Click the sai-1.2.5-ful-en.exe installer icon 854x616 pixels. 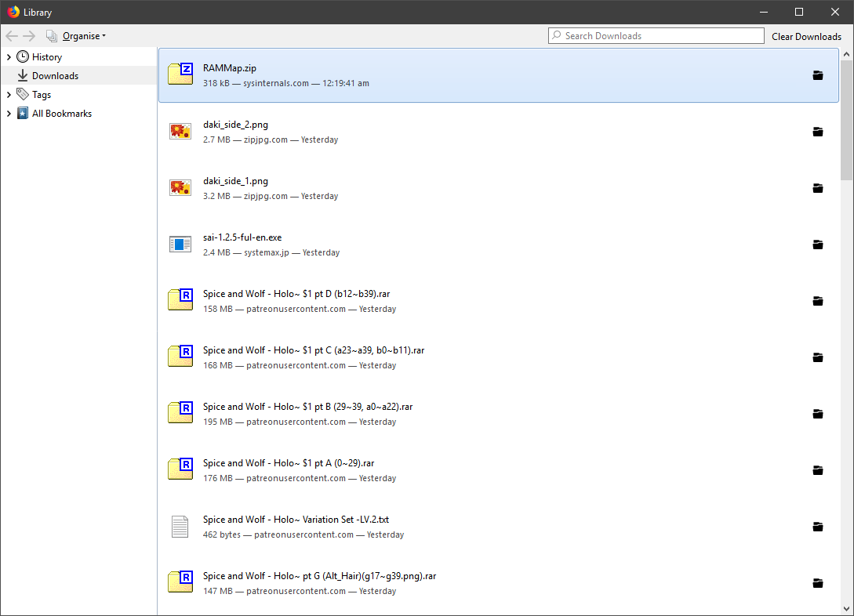[x=180, y=245]
